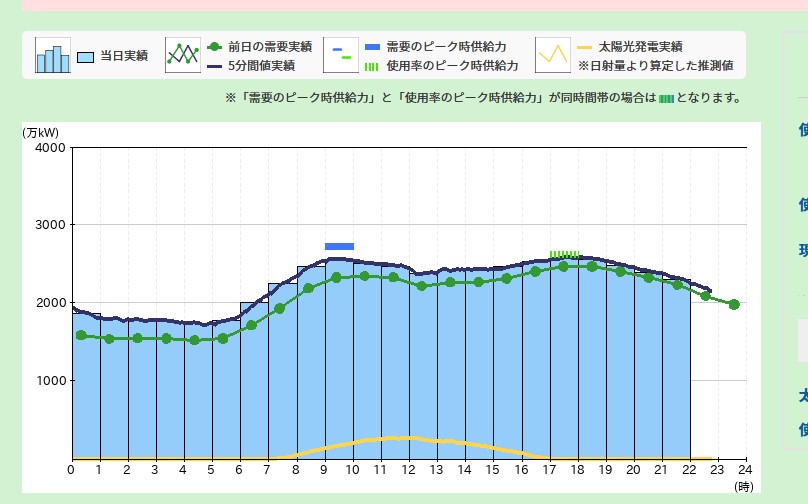808x504 pixels.
Task: Click the bar chart legend icon
Action: 54,55
